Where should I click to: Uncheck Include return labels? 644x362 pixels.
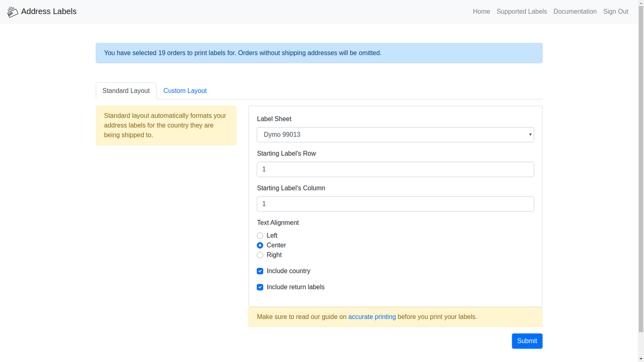point(260,287)
